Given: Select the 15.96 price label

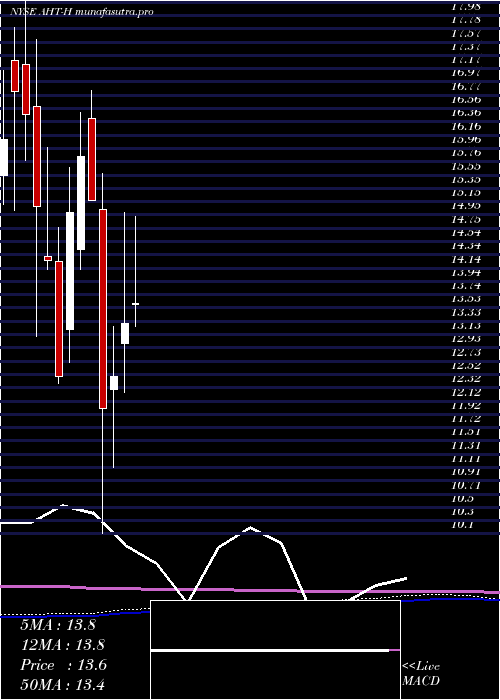Looking at the screenshot, I should click(x=466, y=139).
